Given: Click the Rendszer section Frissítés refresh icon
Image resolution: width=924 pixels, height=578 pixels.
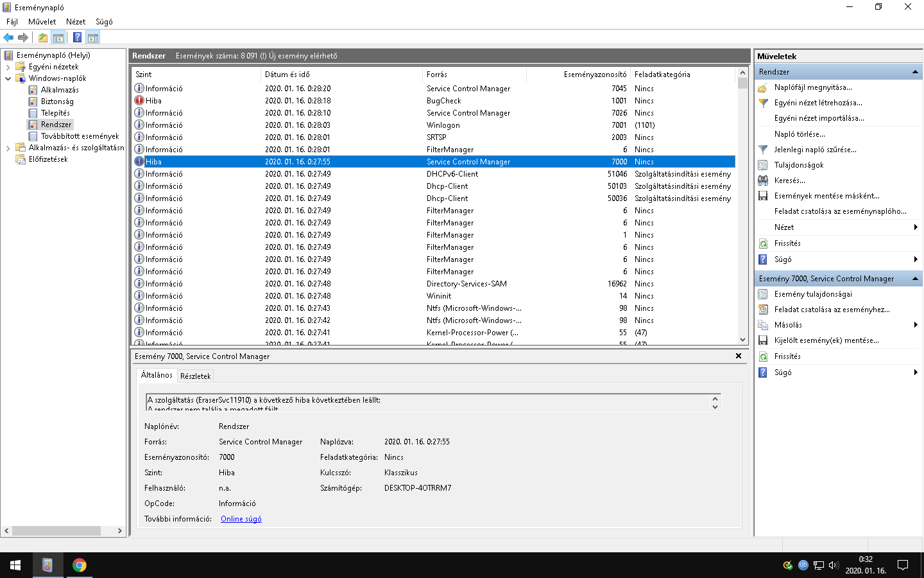Looking at the screenshot, I should pos(763,243).
